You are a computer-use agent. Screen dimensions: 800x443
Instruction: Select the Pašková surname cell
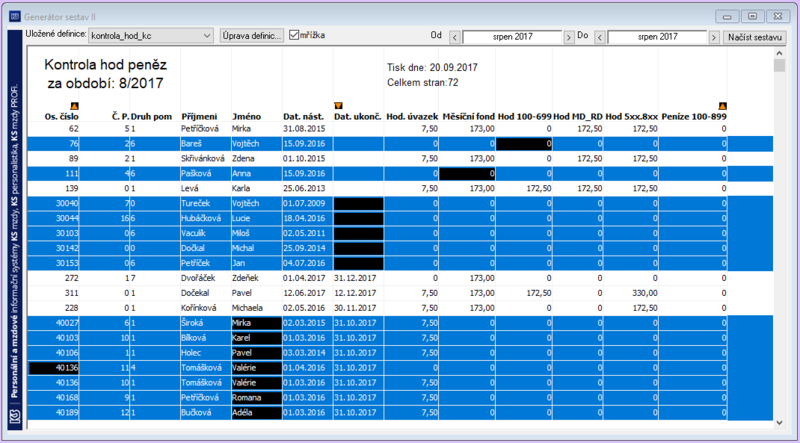[x=205, y=174]
